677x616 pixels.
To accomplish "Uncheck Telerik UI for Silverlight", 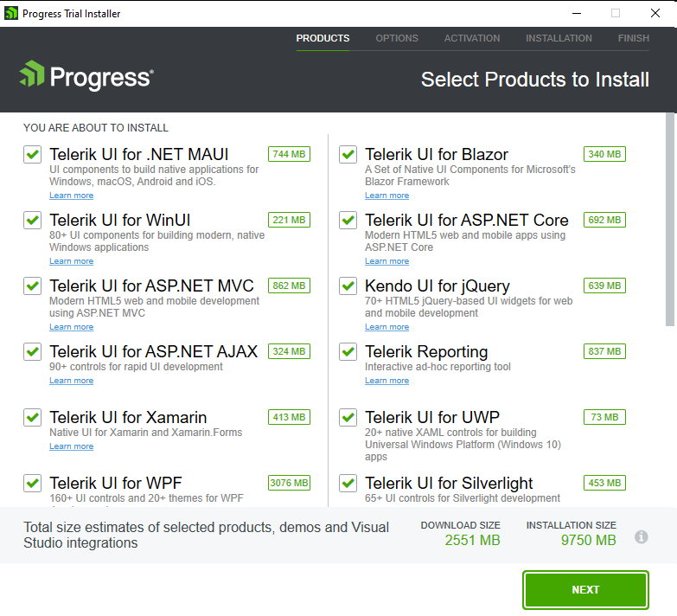I will (348, 483).
